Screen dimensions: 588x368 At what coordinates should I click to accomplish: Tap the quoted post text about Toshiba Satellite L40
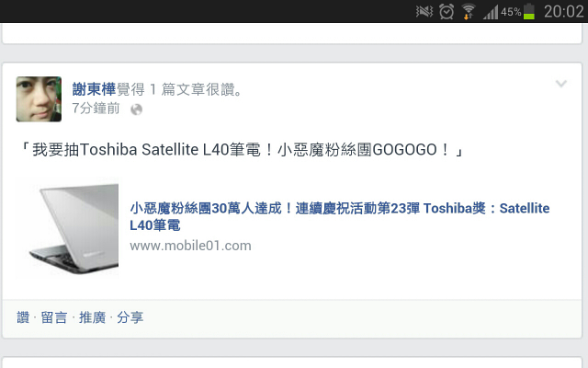[x=243, y=150]
